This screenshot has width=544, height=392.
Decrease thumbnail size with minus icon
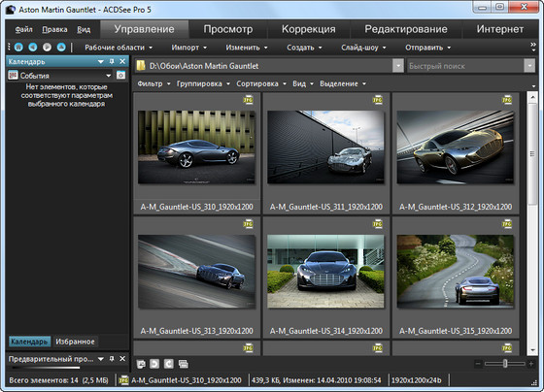478,364
